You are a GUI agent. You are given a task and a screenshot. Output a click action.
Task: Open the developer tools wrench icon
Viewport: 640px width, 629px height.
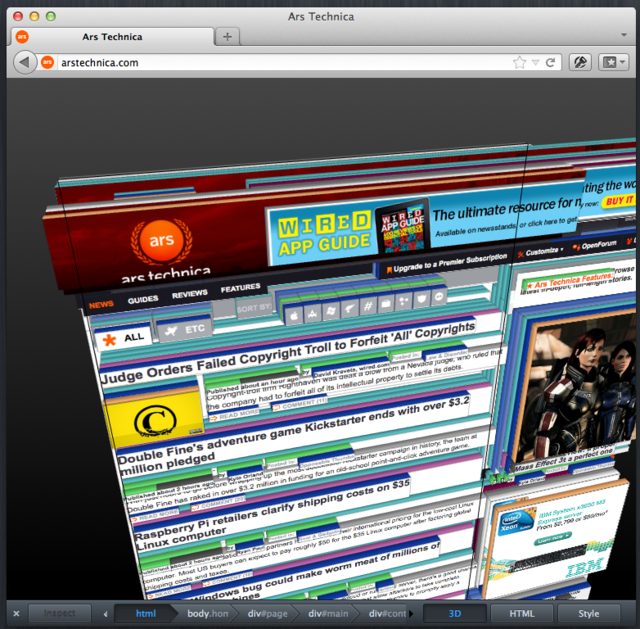pyautogui.click(x=580, y=62)
